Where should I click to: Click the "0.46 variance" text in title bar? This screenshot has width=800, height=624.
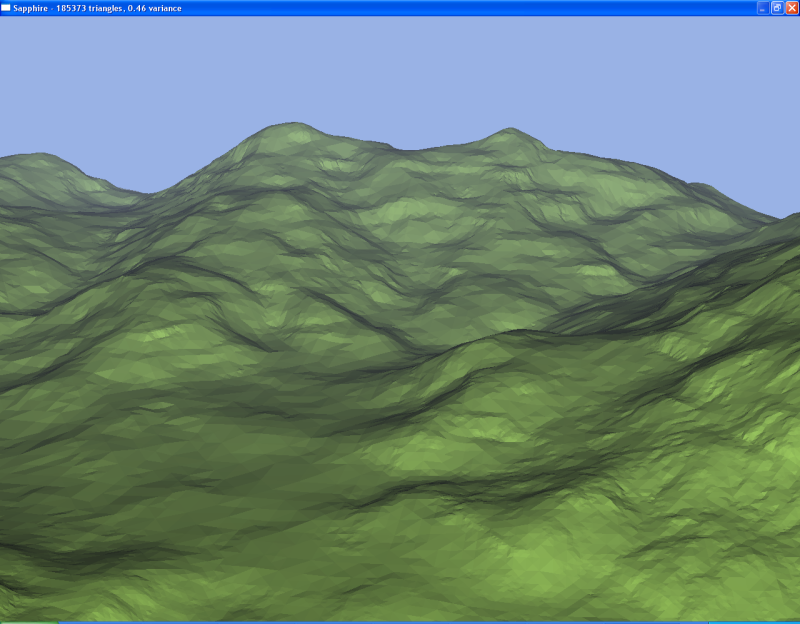160,7
